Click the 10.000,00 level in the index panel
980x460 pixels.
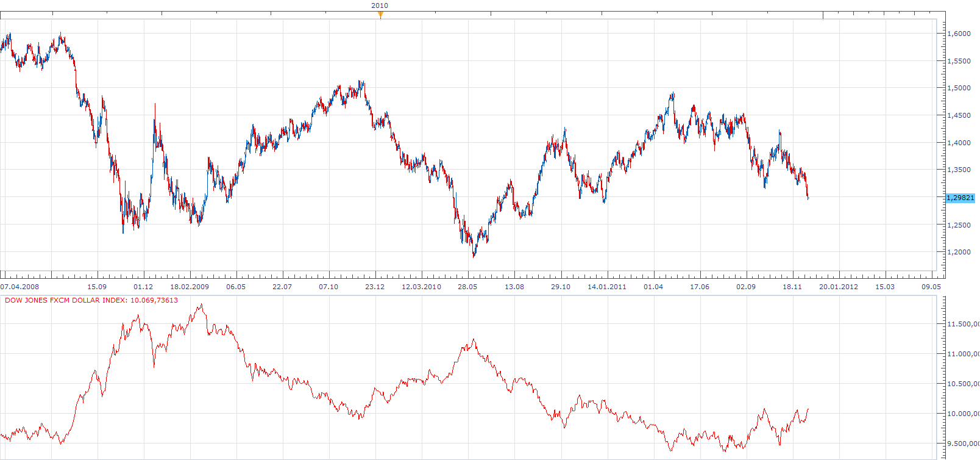point(963,414)
